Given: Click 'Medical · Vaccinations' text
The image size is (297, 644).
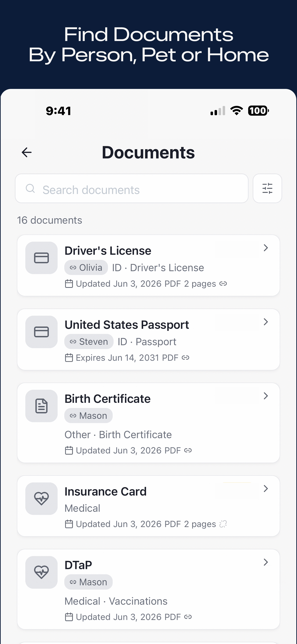Looking at the screenshot, I should point(116,601).
